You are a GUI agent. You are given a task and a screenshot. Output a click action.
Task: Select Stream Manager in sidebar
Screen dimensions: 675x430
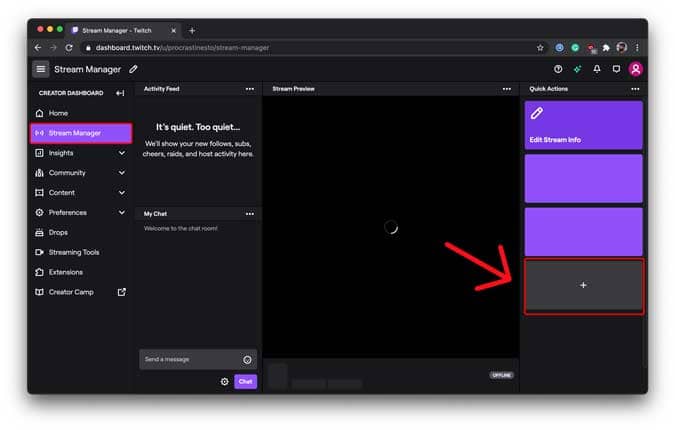81,133
